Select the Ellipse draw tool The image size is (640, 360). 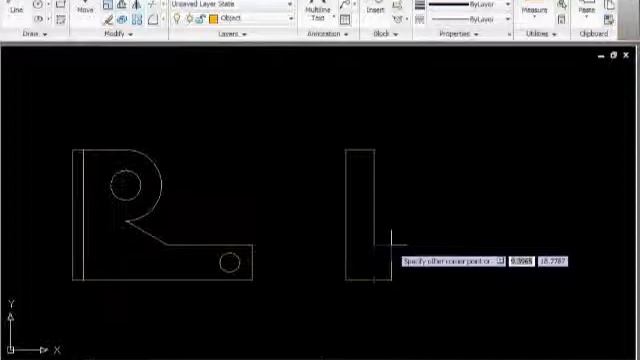point(38,19)
